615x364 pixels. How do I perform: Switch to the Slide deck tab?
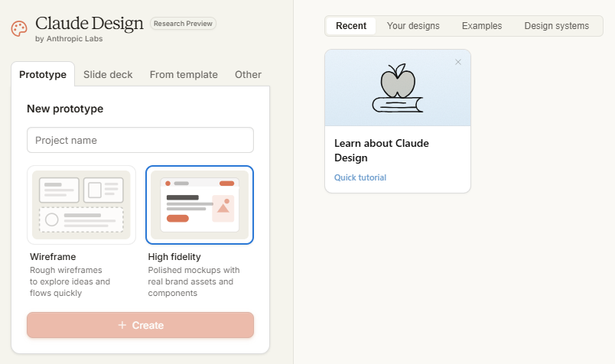click(x=108, y=74)
